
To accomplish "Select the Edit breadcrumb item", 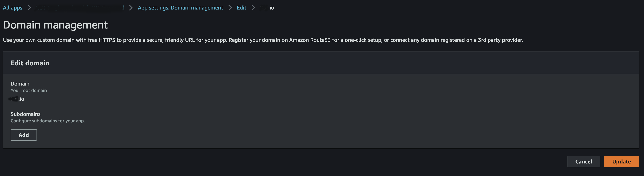I will (241, 7).
